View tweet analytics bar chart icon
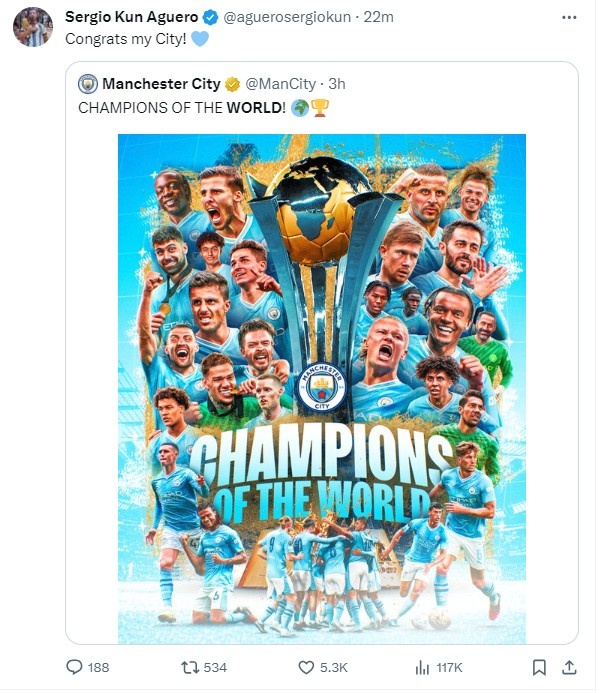Viewport: 606px width, 693px height. pos(421,667)
